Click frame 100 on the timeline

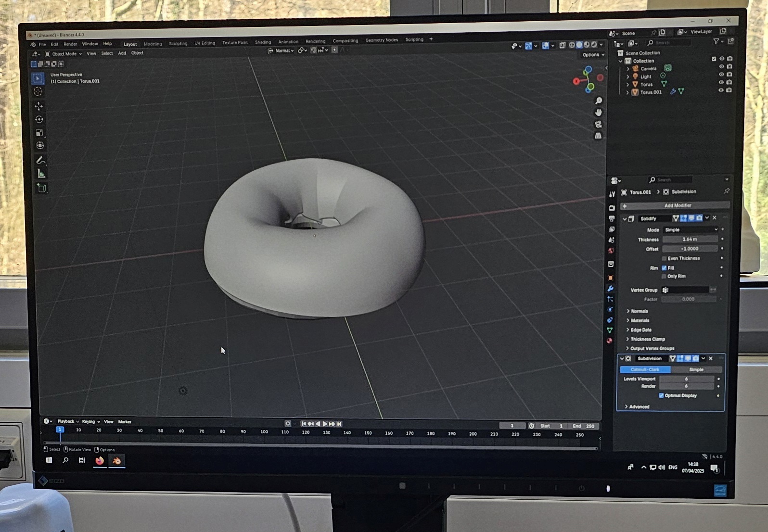tap(264, 432)
